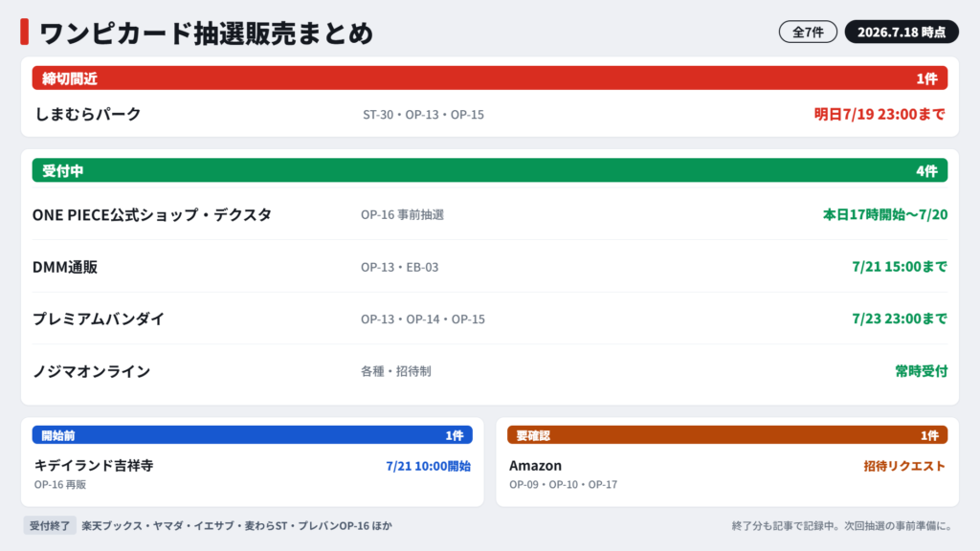
Task: Click the OP-16 再販 label
Action: coord(60,485)
